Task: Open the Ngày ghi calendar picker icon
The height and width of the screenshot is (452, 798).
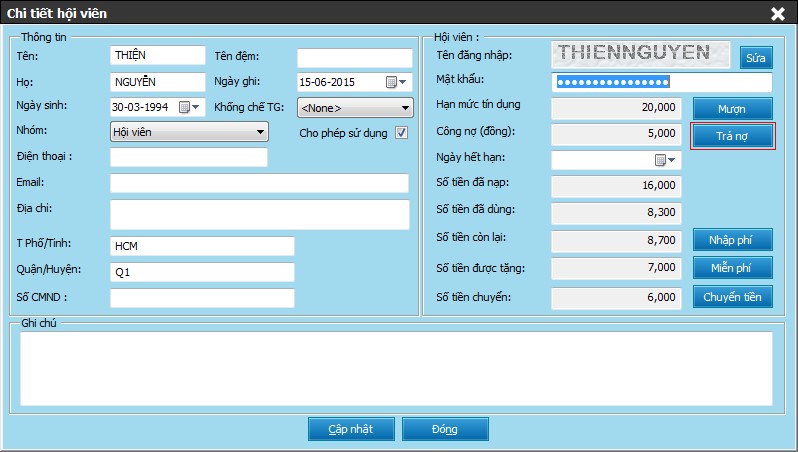Action: [392, 82]
